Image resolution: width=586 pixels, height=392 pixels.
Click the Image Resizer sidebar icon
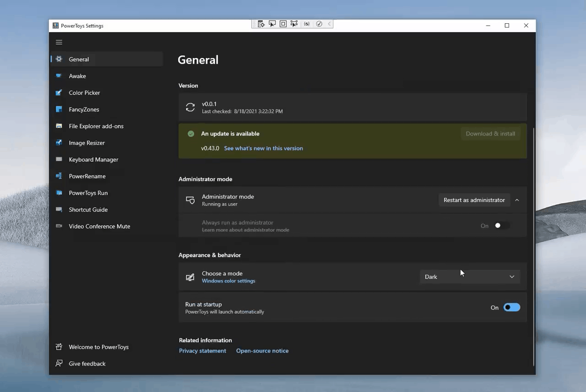(59, 143)
